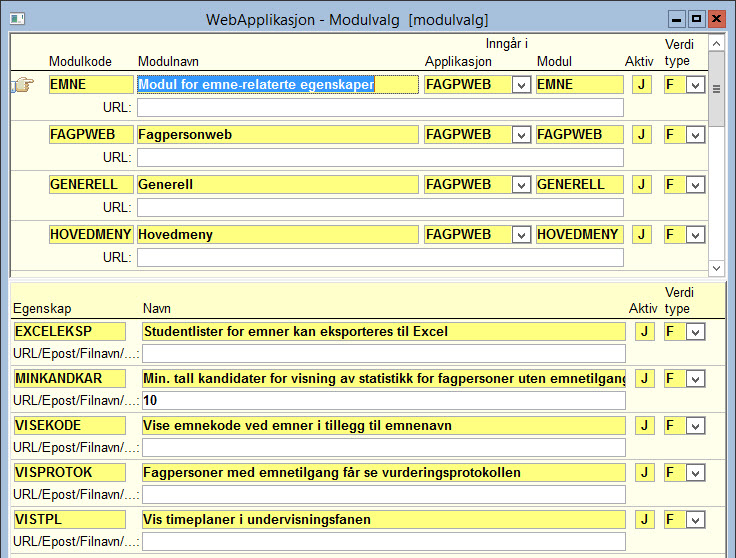The width and height of the screenshot is (736, 558).
Task: Click Egenskap field MINKANDKAR
Action: tap(69, 378)
